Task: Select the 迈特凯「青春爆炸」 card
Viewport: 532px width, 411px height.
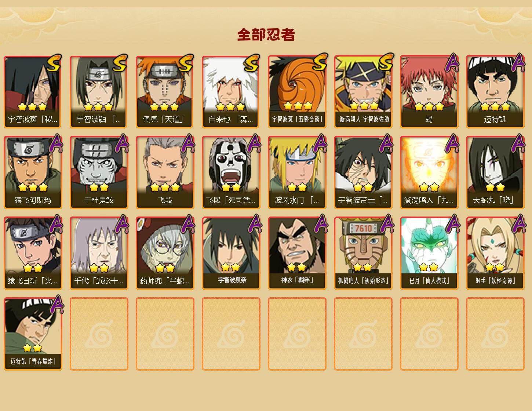Action: 33,334
